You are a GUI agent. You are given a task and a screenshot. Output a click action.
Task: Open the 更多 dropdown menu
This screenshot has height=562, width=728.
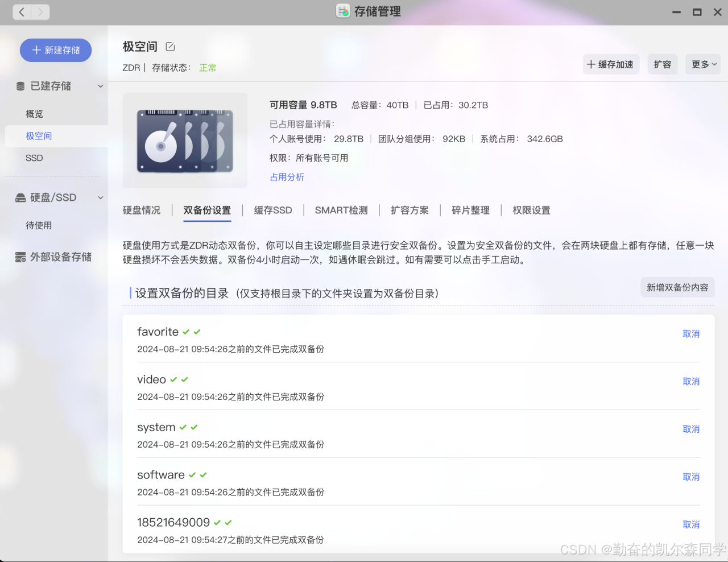703,64
